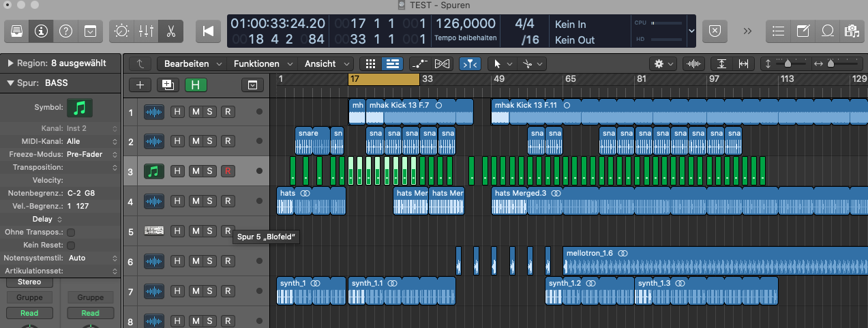The height and width of the screenshot is (328, 868).
Task: Open the Library panel
Action: pyautogui.click(x=18, y=31)
